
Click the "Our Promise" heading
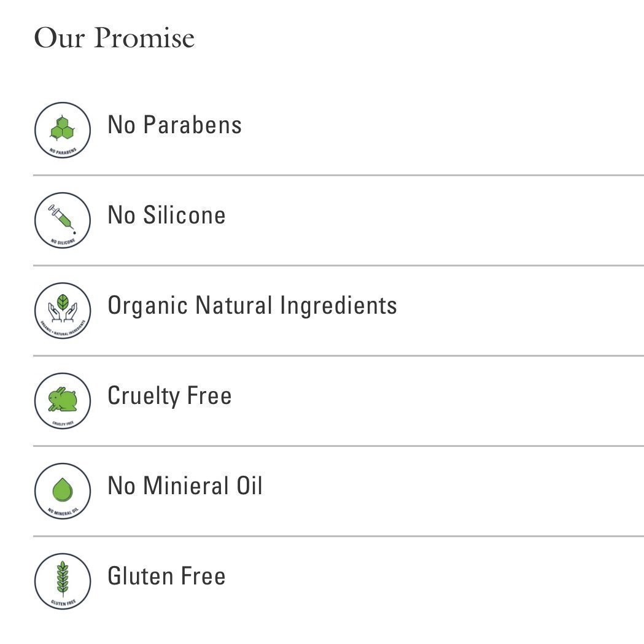point(114,38)
